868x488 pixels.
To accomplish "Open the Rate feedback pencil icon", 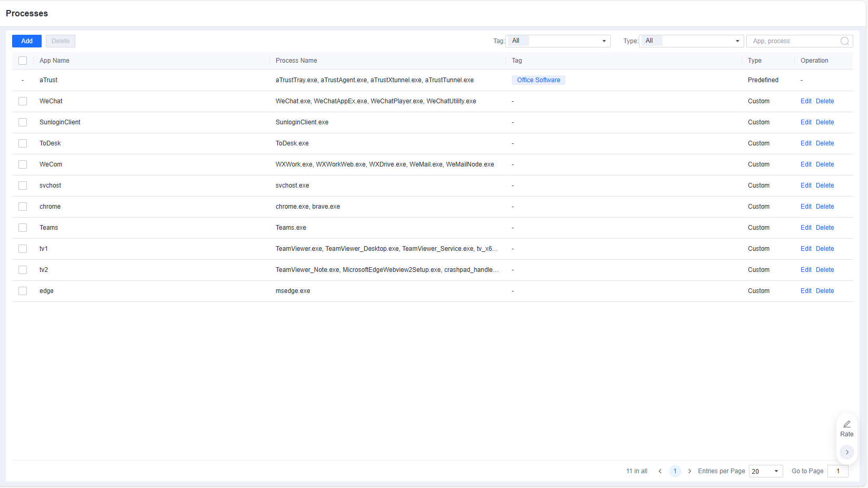I will point(847,424).
